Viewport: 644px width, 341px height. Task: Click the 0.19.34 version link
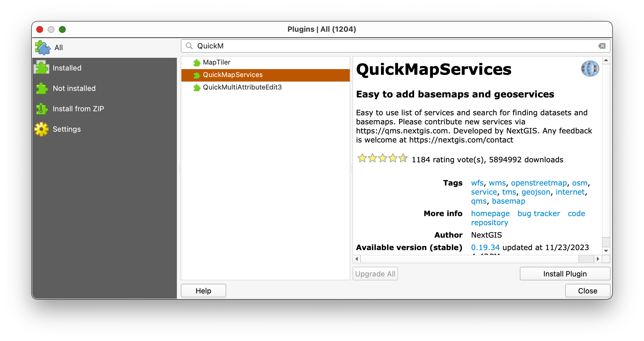coord(485,248)
